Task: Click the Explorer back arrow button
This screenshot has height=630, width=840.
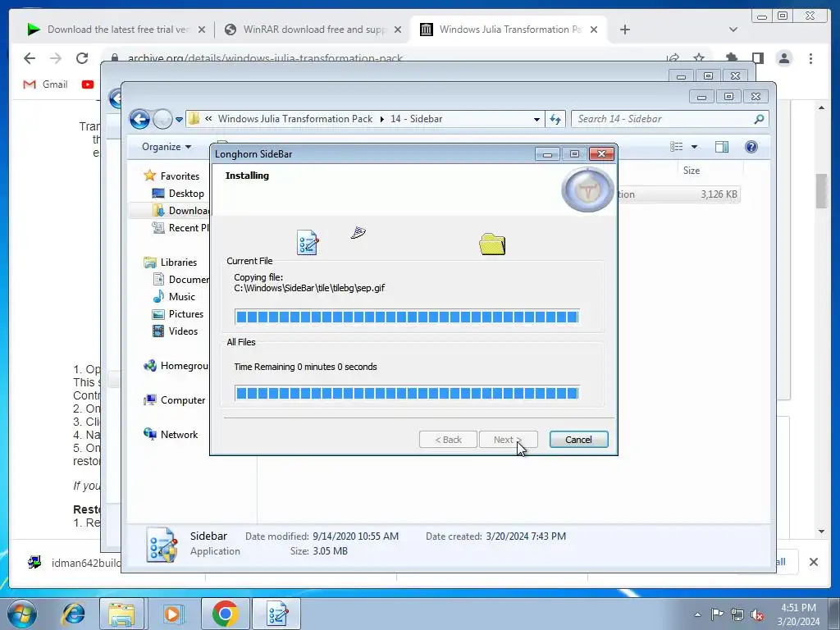Action: [x=139, y=119]
